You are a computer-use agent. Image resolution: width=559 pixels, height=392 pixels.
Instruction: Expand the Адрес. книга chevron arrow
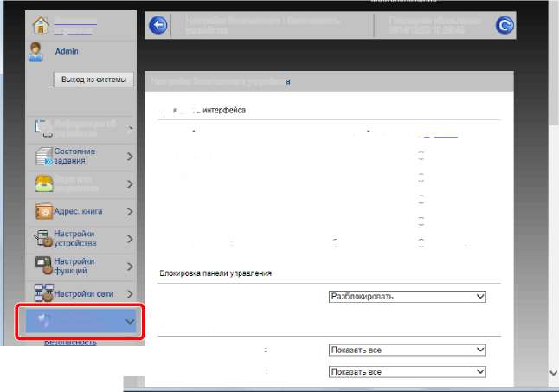[130, 211]
